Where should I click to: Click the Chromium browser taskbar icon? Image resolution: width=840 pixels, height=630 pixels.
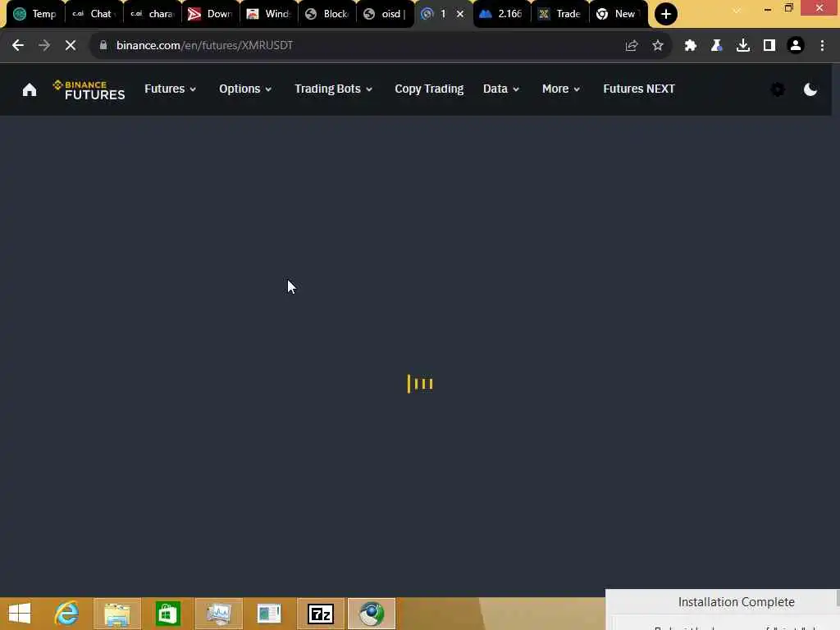[372, 614]
